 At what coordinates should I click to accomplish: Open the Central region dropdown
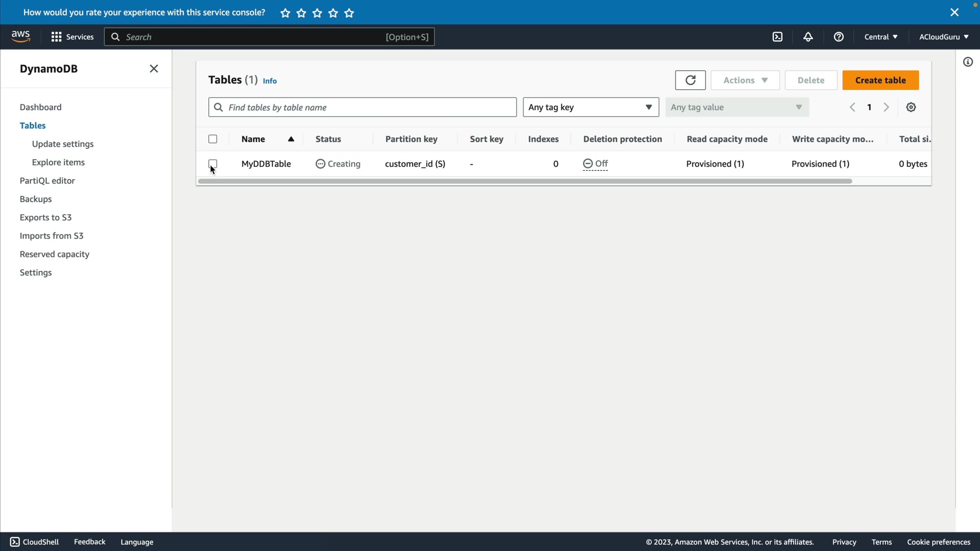(x=881, y=37)
